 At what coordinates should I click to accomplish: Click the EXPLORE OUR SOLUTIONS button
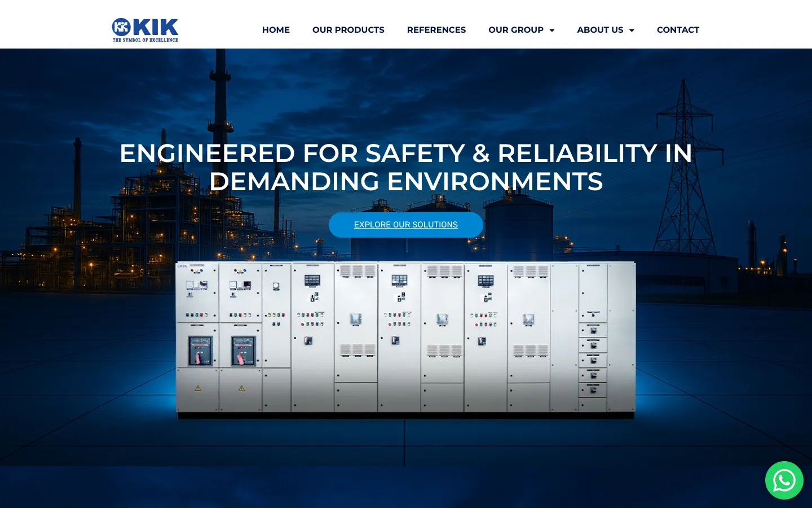tap(406, 225)
